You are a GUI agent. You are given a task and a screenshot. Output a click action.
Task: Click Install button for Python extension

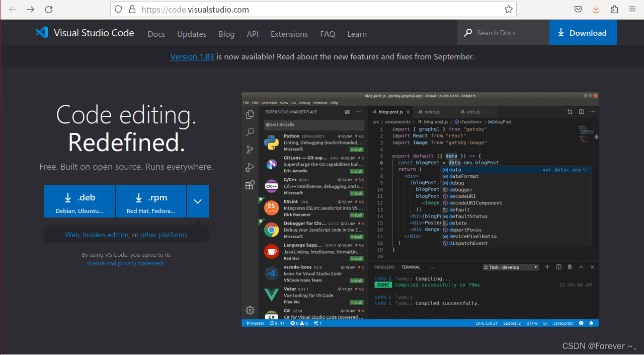point(357,150)
